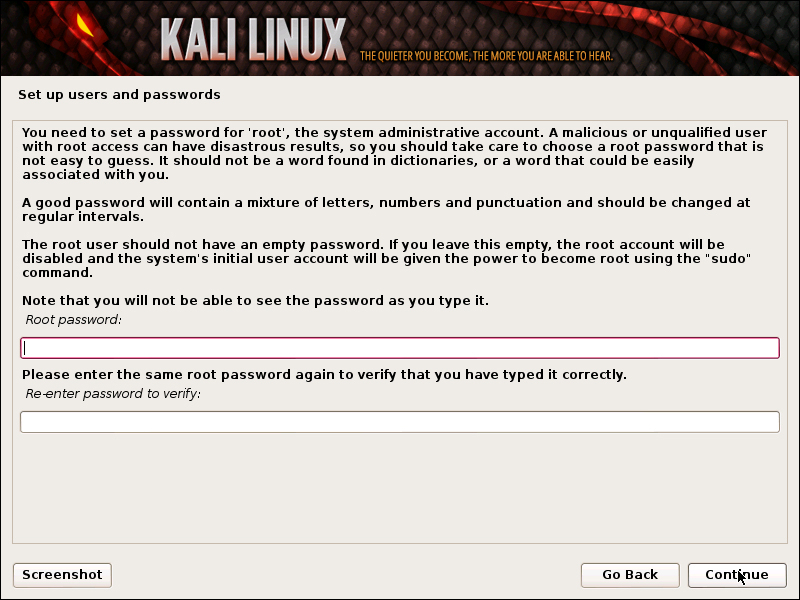Click the tagline 'The quieter you become'
Image resolution: width=800 pixels, height=600 pixels.
click(486, 56)
